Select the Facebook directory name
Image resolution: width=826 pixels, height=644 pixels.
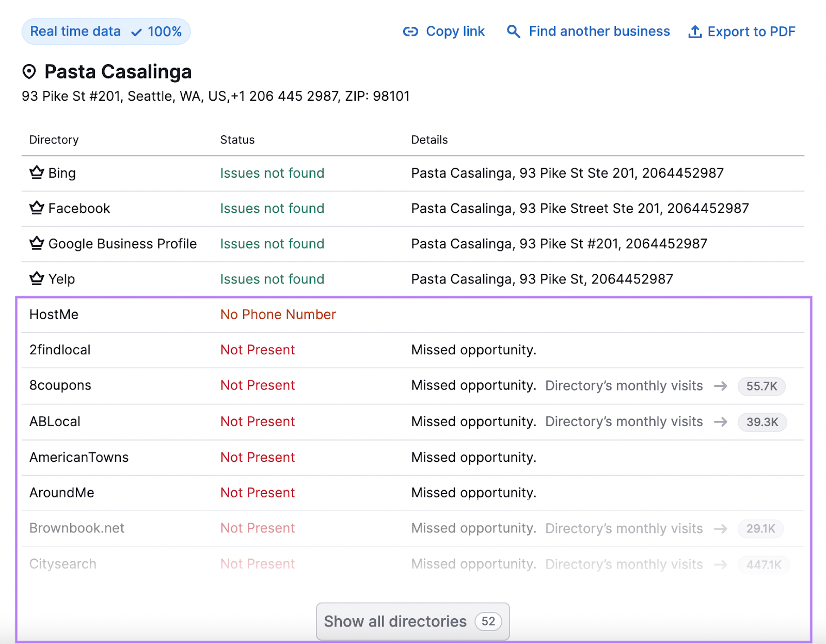(x=79, y=208)
